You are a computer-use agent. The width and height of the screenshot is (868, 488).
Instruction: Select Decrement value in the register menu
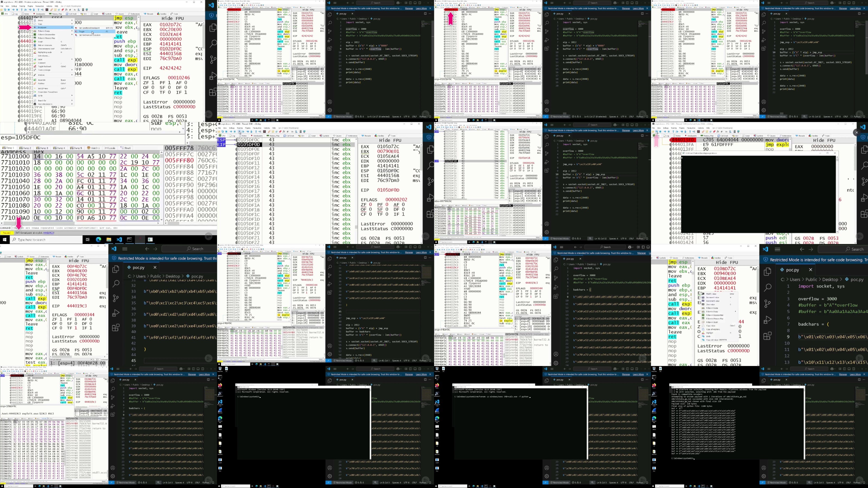(x=720, y=301)
